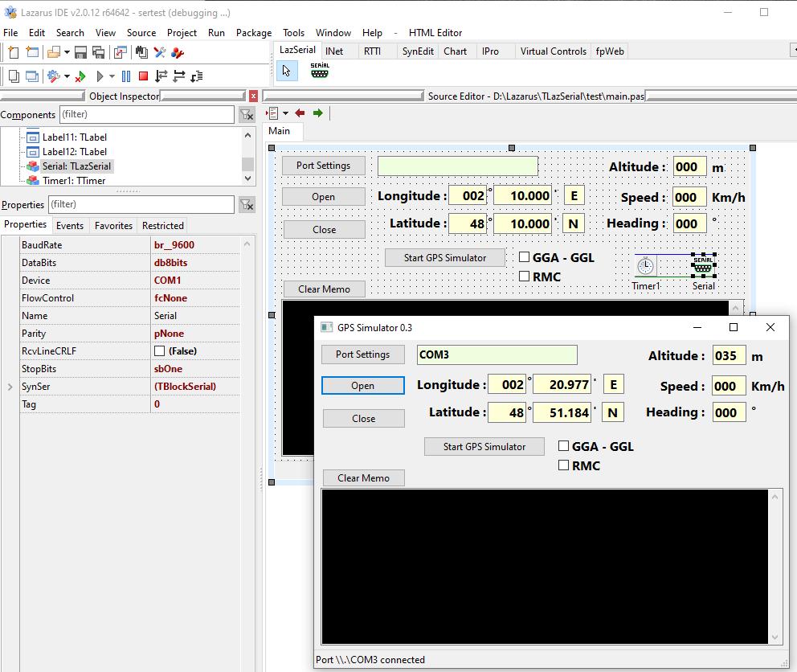The image size is (797, 672).
Task: Expand the Open recent files arrow
Action: (67, 52)
